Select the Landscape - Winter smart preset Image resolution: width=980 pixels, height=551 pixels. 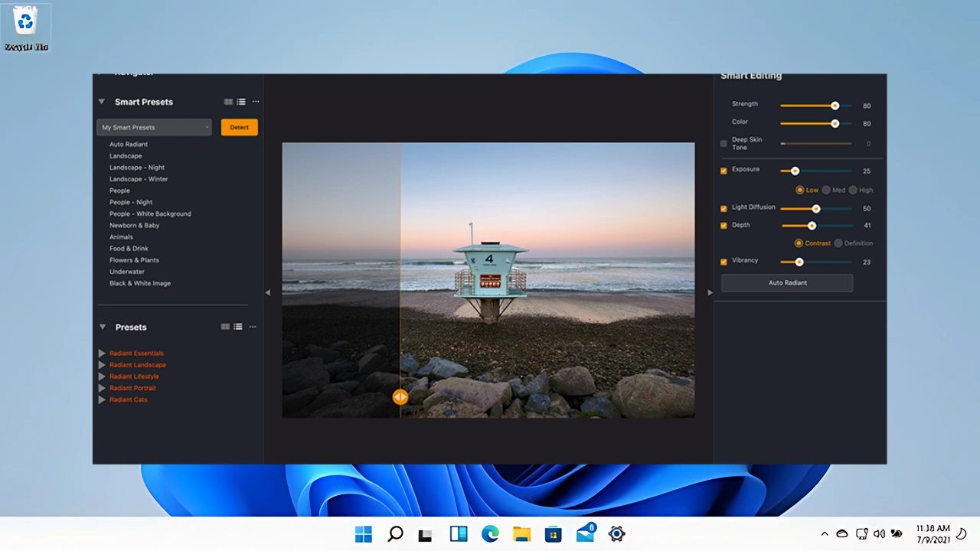click(x=139, y=179)
